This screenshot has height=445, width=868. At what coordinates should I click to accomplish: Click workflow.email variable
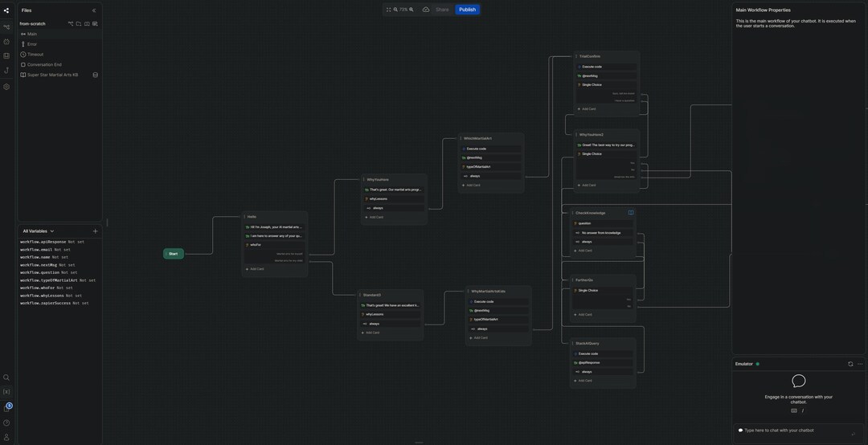pyautogui.click(x=45, y=250)
